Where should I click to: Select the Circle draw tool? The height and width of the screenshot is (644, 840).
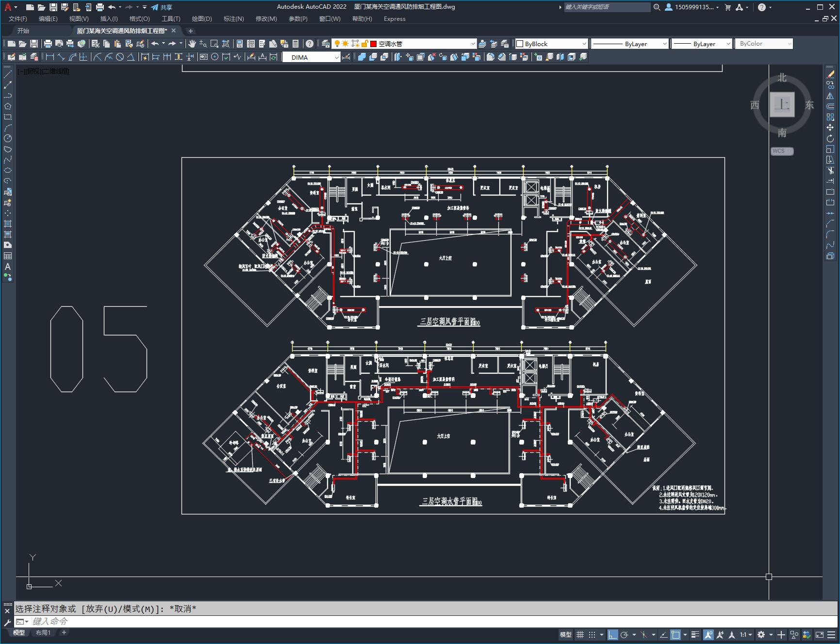[8, 138]
